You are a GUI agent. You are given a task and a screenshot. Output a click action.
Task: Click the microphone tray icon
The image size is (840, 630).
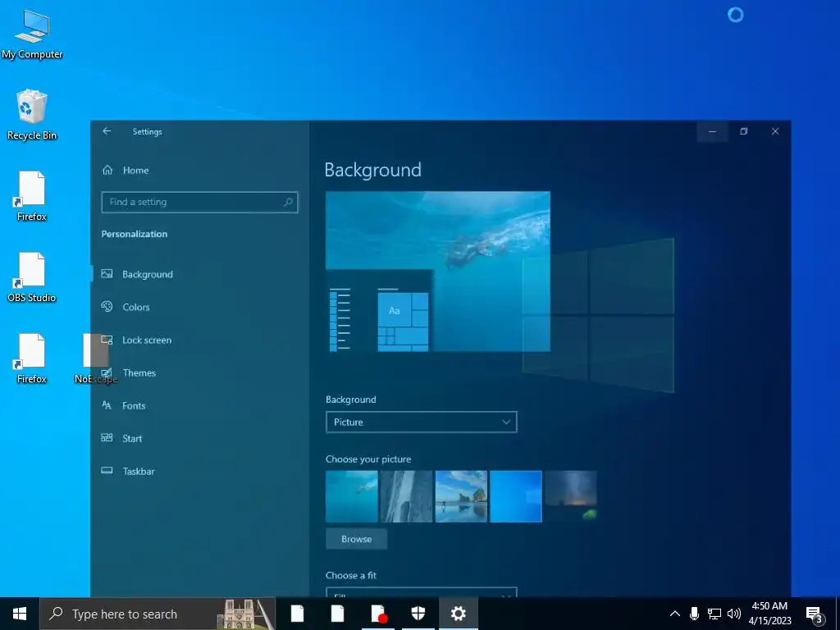694,614
